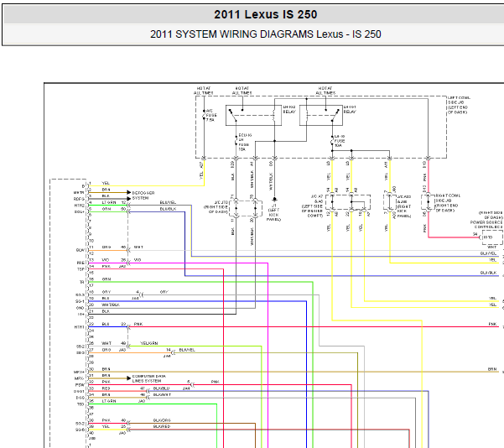Click the PSW terminal label
504x448 pixels.
80,385
